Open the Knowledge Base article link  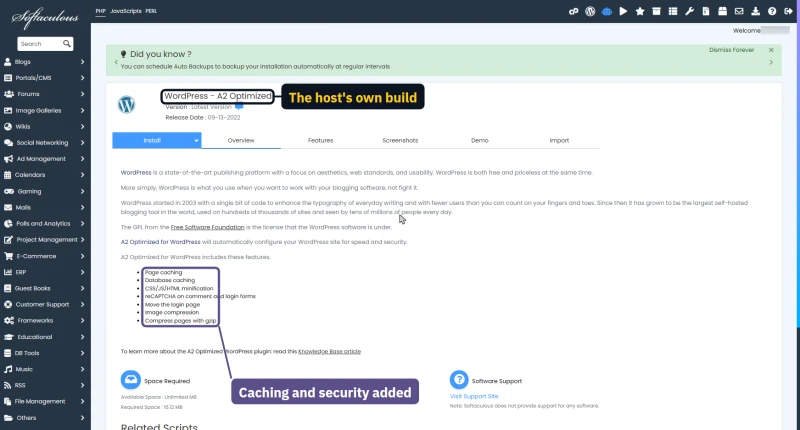coord(329,351)
